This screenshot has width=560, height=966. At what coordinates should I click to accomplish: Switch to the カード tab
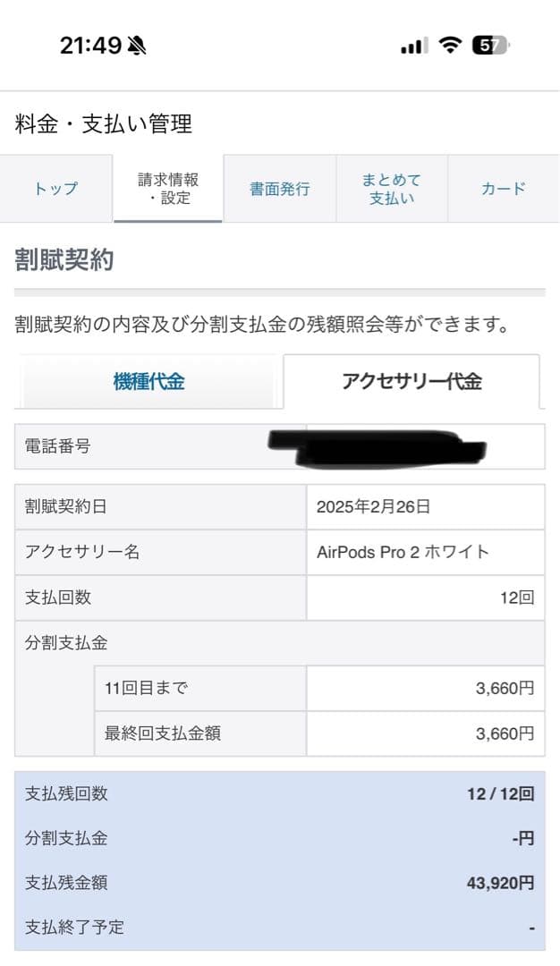click(x=503, y=189)
